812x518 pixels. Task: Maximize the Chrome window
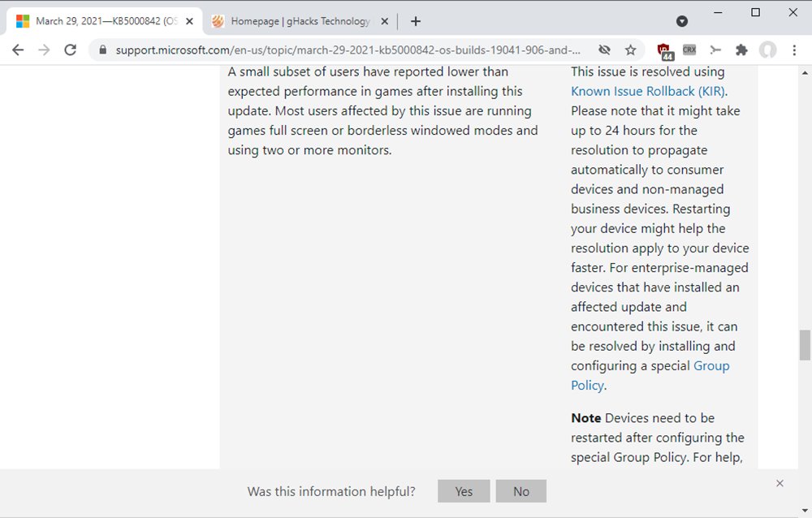pos(755,12)
